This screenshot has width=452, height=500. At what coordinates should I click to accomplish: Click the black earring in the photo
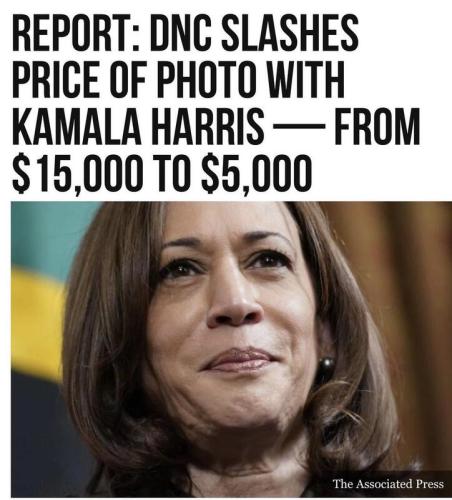pos(325,367)
